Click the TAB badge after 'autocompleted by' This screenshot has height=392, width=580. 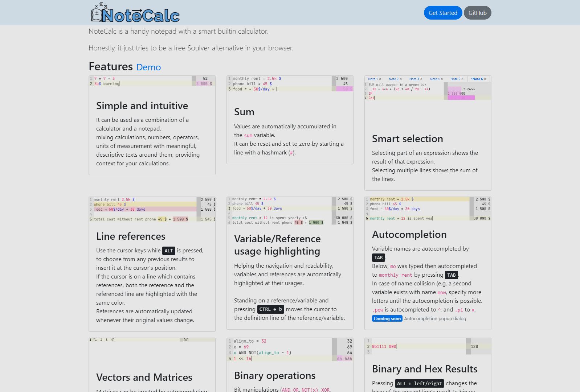379,257
